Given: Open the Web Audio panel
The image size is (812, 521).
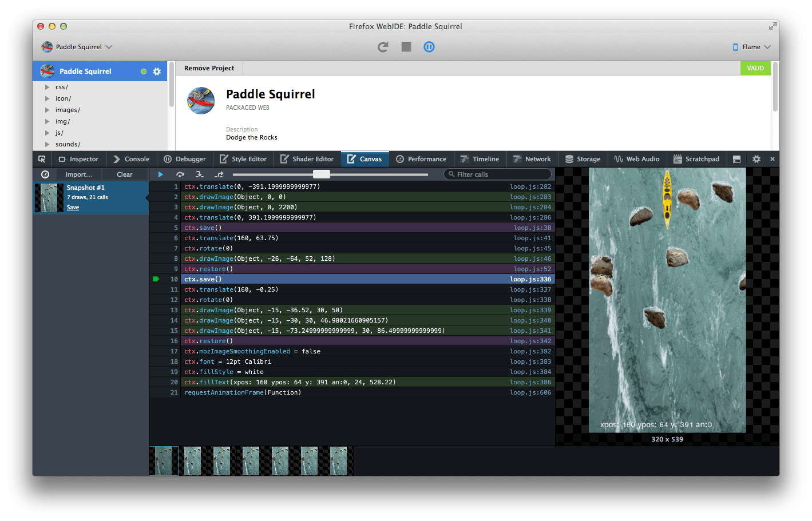Looking at the screenshot, I should [x=636, y=159].
